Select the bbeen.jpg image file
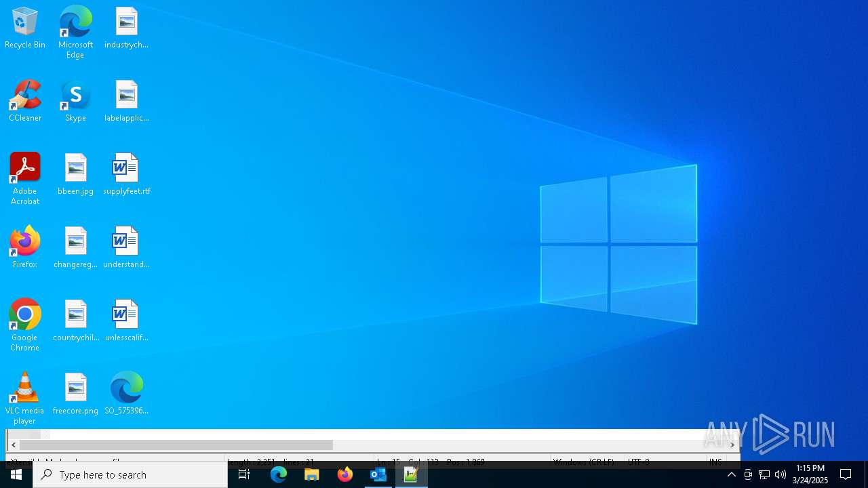 [75, 175]
